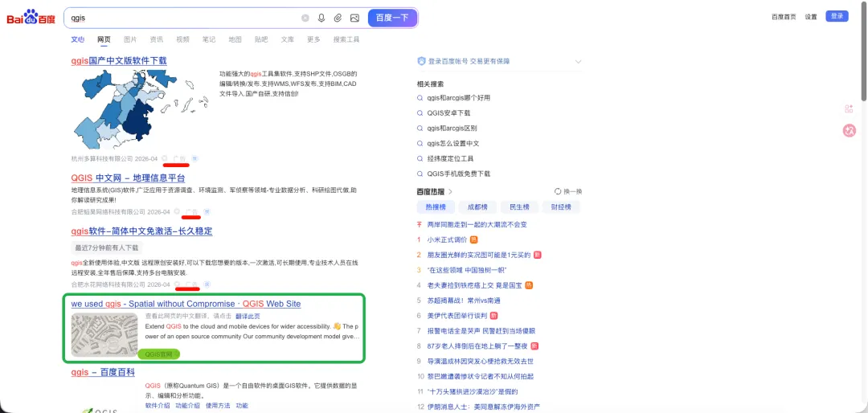Select the 成都榜 hot list tab
The height and width of the screenshot is (413, 868).
[x=477, y=207]
